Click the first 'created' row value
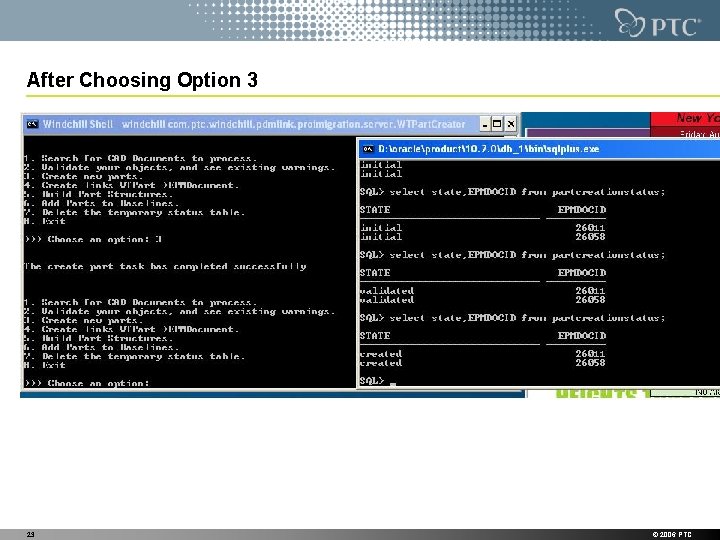The width and height of the screenshot is (720, 540). [x=381, y=354]
